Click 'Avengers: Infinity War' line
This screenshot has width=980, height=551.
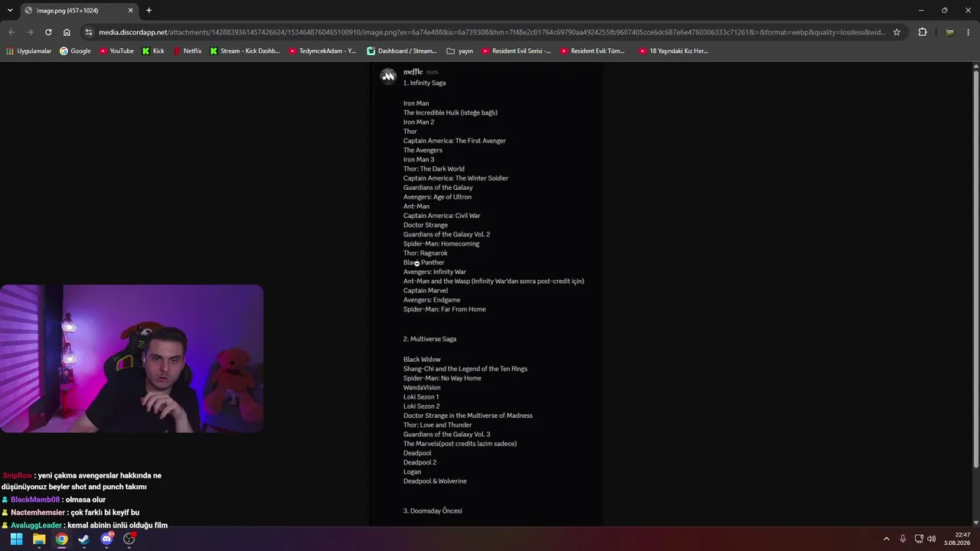(x=435, y=272)
